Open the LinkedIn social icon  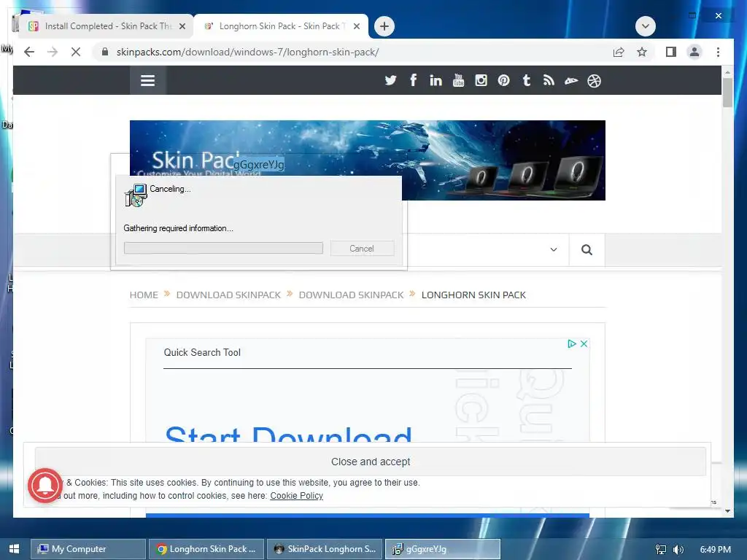[436, 80]
